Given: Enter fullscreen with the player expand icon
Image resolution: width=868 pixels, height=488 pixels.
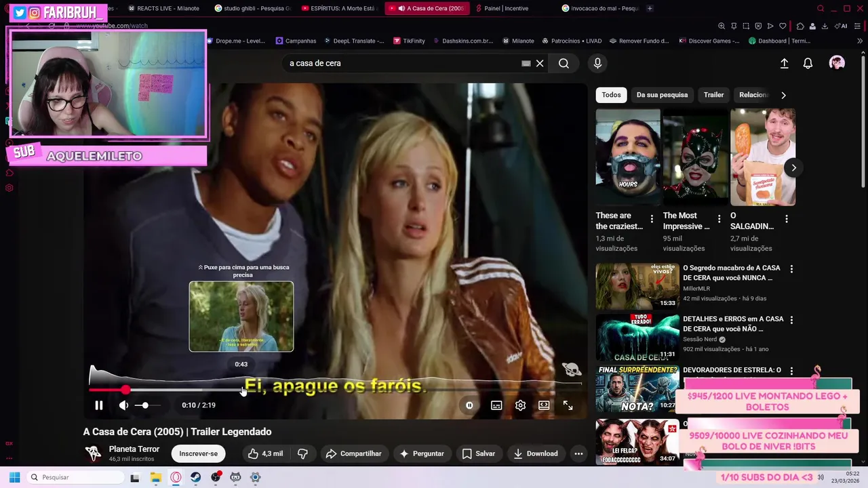Looking at the screenshot, I should click(568, 405).
